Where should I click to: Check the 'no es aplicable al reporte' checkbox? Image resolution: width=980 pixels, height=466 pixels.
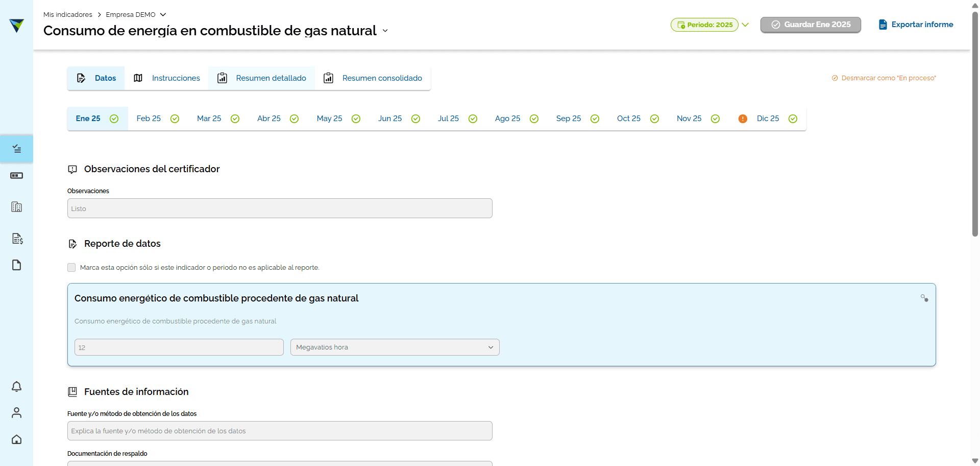[71, 268]
